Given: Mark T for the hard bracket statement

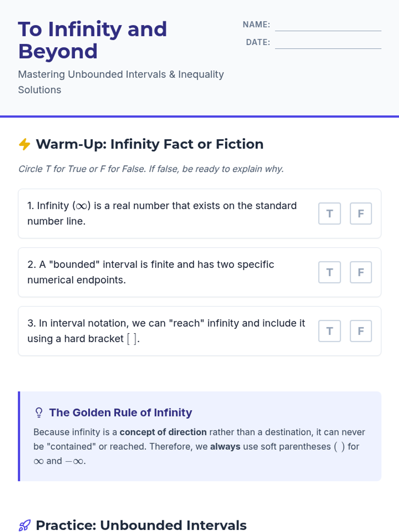Looking at the screenshot, I should coord(330,331).
